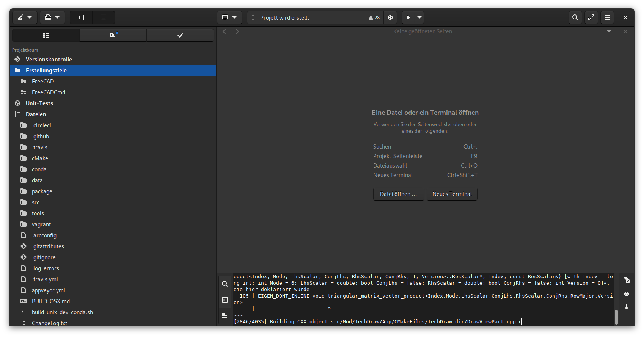Close the empty editor frame

625,31
